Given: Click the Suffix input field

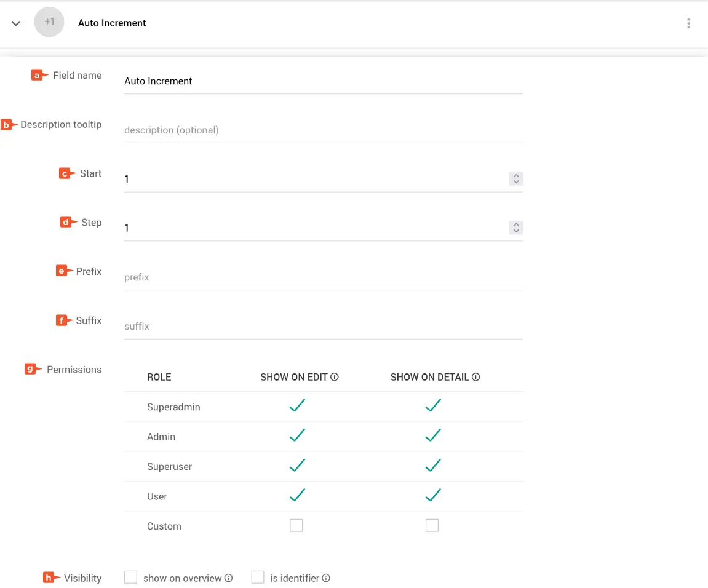Looking at the screenshot, I should point(323,327).
